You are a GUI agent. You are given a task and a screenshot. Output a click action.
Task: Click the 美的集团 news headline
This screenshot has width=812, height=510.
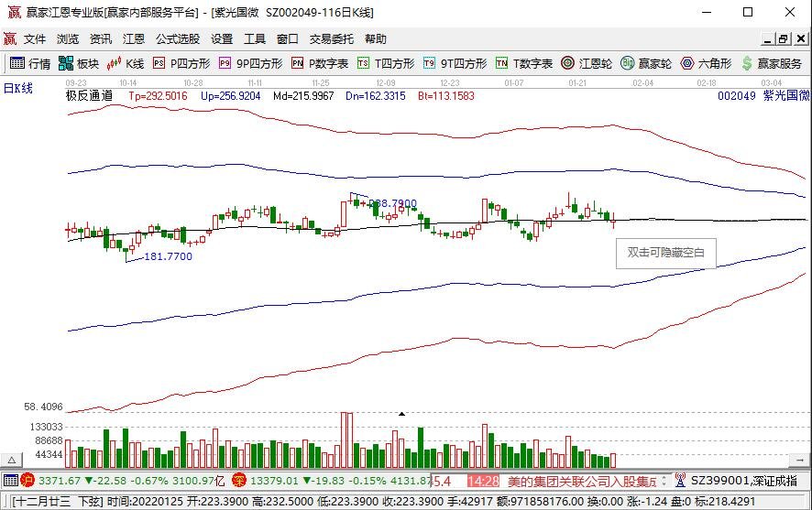tap(582, 481)
